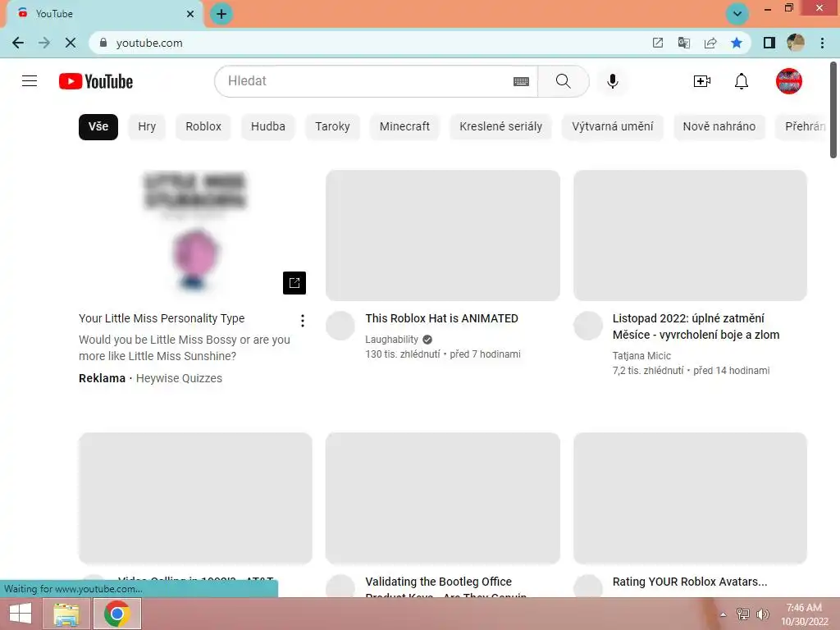Open options menu for Little Miss ad
The image size is (840, 630).
[303, 321]
